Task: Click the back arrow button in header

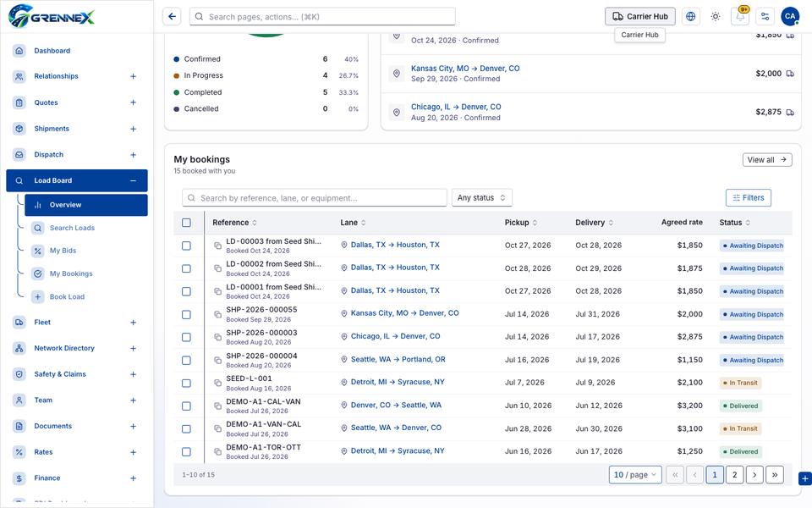Action: 172,17
